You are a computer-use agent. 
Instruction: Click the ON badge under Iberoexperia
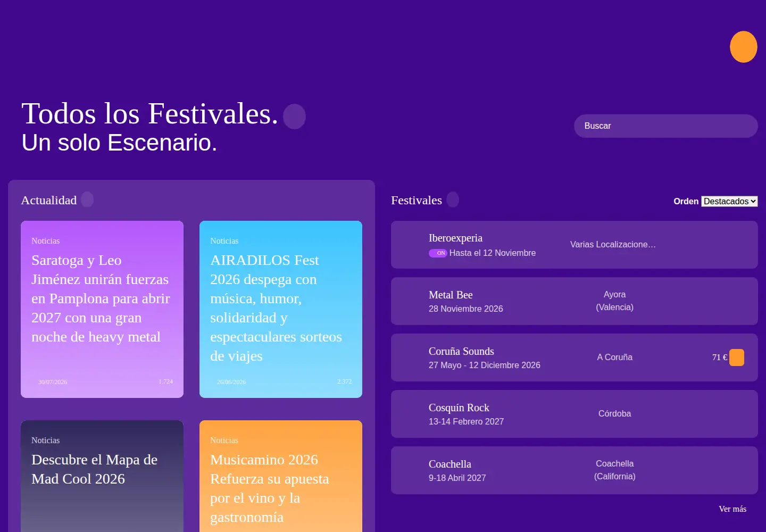click(438, 253)
